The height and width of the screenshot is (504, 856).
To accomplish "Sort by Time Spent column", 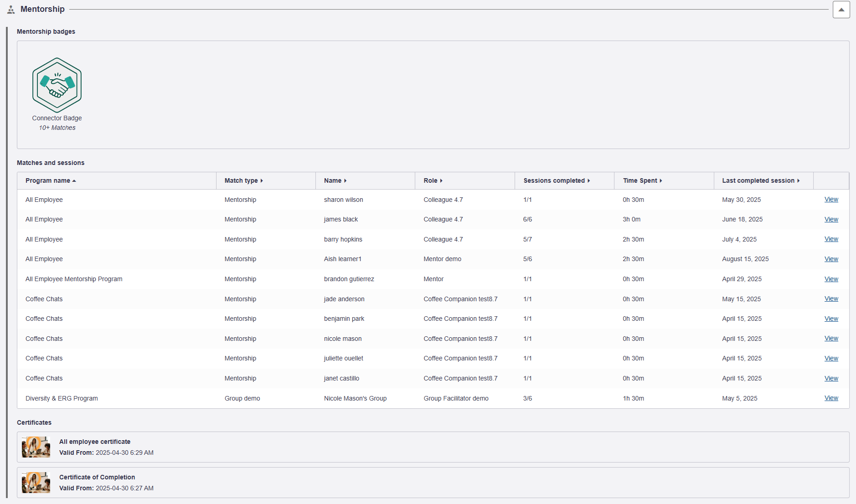I will (x=642, y=181).
